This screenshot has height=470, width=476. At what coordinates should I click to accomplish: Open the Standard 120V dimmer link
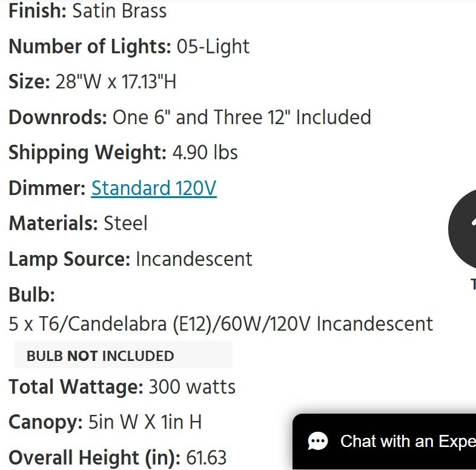click(153, 188)
